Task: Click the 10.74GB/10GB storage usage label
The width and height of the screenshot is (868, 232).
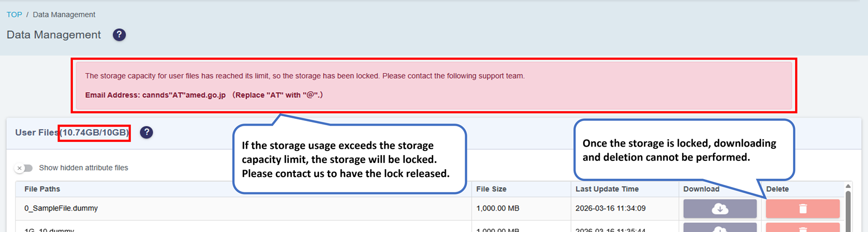Action: click(94, 132)
